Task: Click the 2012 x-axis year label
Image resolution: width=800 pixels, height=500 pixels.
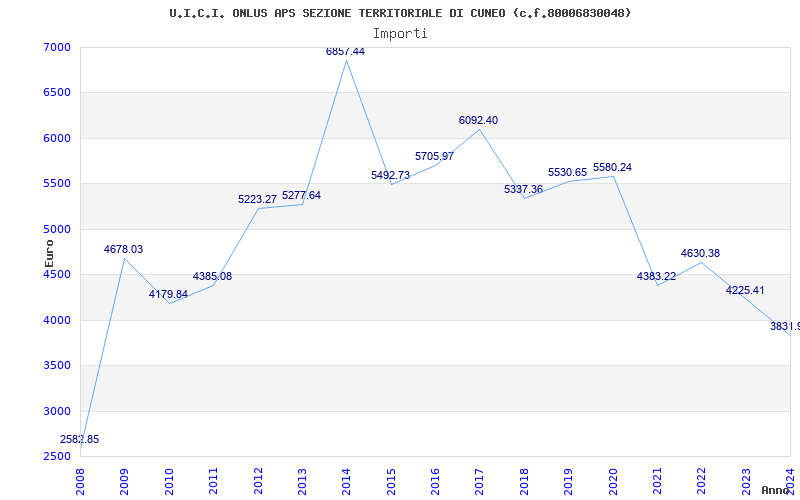Action: pyautogui.click(x=258, y=481)
